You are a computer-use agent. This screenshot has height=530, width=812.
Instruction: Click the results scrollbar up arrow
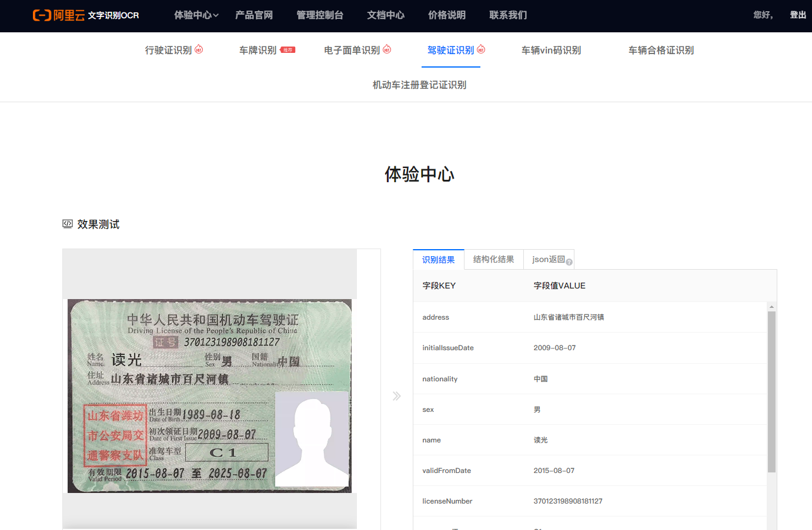(771, 307)
